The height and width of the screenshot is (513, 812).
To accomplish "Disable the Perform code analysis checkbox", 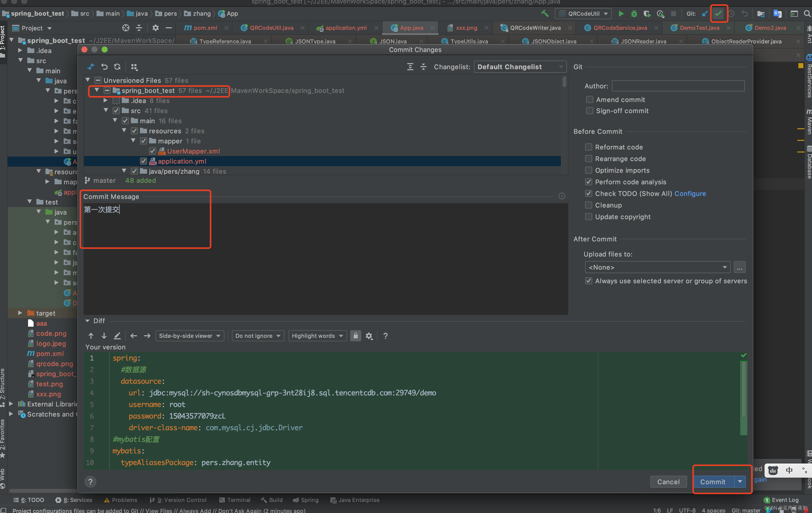I will pos(588,182).
